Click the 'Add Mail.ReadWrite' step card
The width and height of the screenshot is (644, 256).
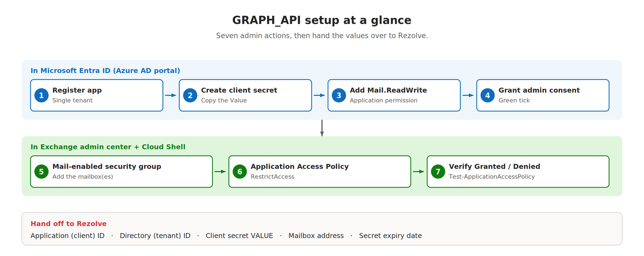394,95
